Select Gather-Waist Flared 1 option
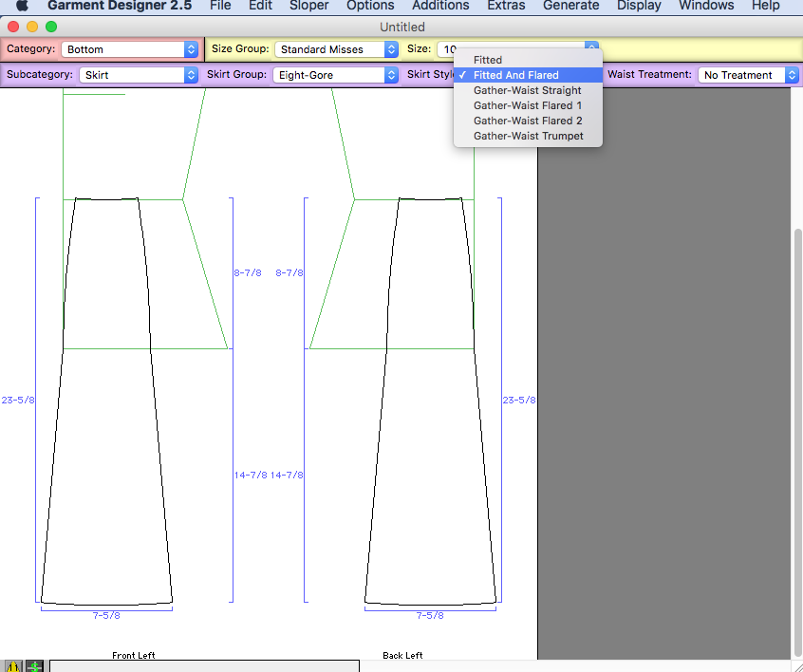The image size is (803, 672). [x=528, y=105]
